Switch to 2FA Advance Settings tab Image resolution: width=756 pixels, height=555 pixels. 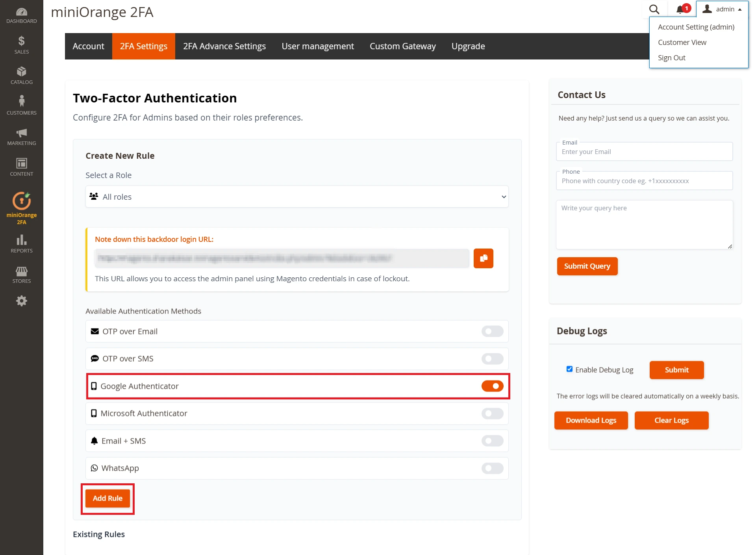pos(224,46)
